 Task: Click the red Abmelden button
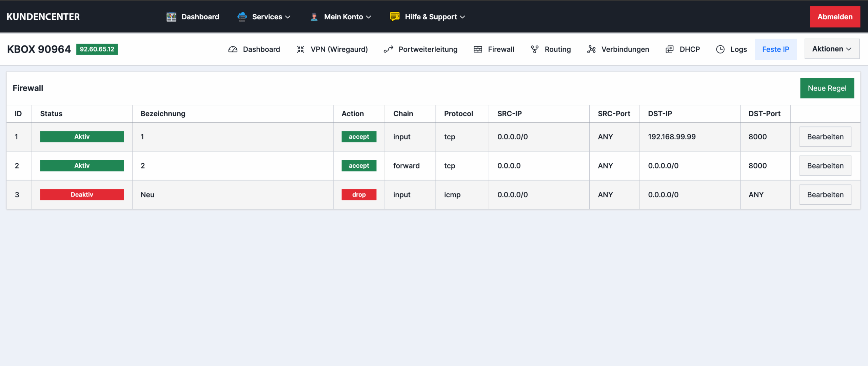[834, 17]
